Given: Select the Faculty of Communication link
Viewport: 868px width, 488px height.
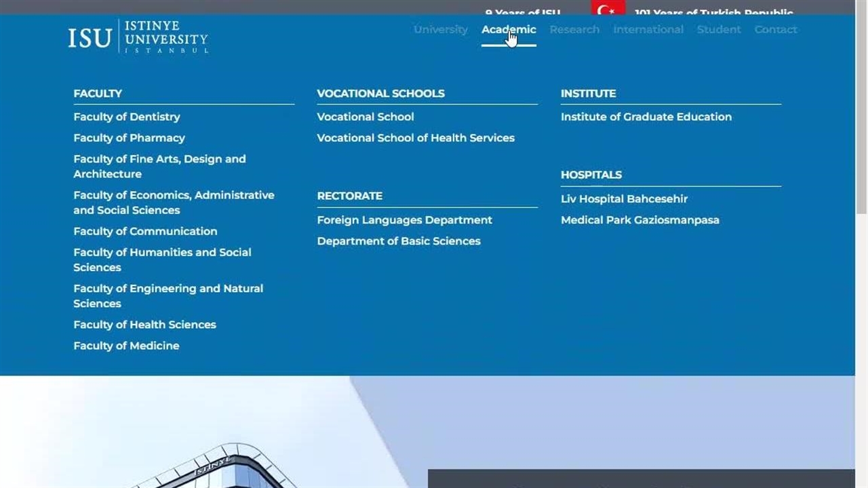Looking at the screenshot, I should click(145, 231).
